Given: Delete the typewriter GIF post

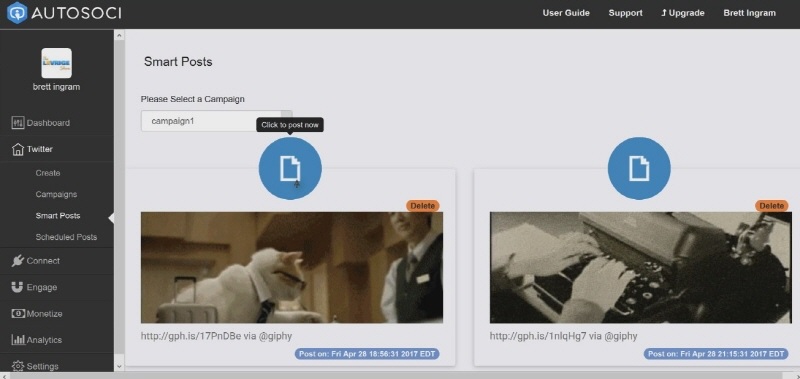Looking at the screenshot, I should [771, 206].
